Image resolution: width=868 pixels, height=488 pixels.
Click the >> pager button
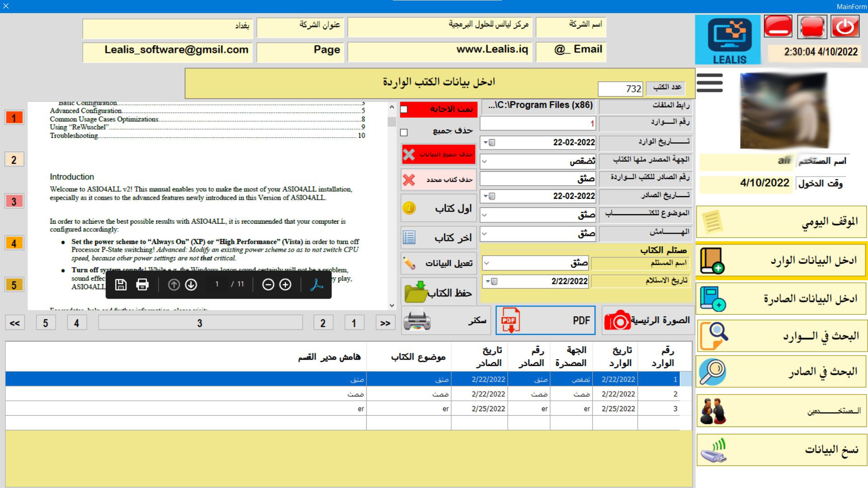tap(385, 323)
